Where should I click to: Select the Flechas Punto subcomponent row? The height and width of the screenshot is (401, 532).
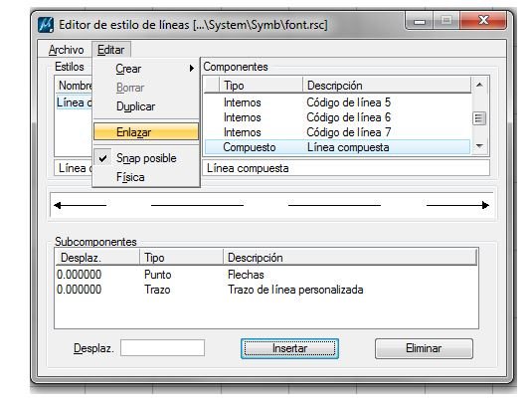(x=266, y=275)
